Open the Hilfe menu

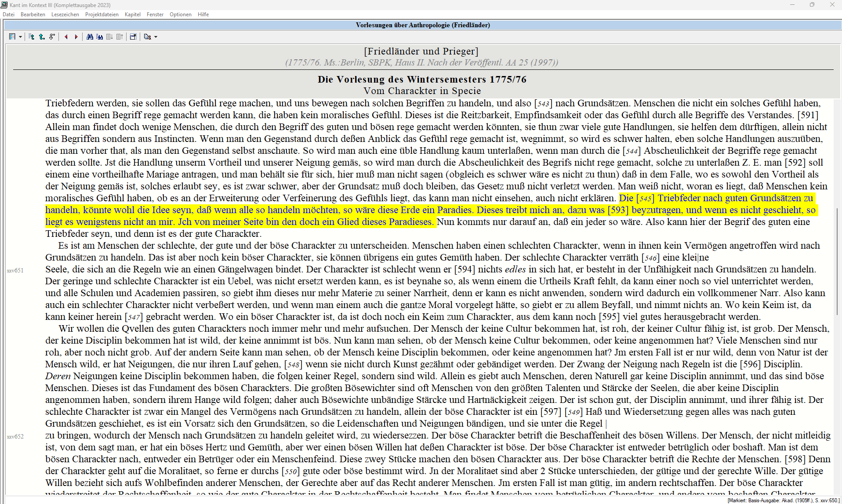pyautogui.click(x=203, y=15)
